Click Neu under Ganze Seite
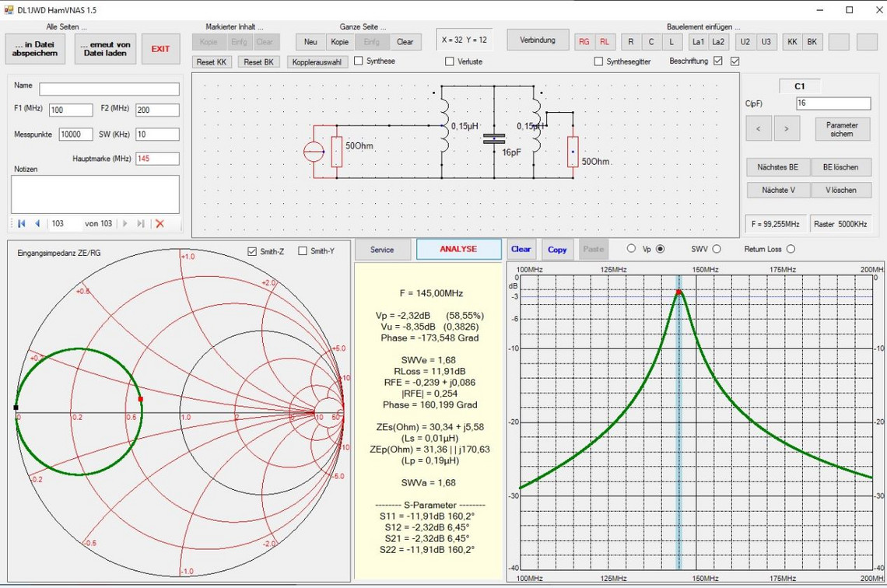Image resolution: width=887 pixels, height=588 pixels. 310,42
